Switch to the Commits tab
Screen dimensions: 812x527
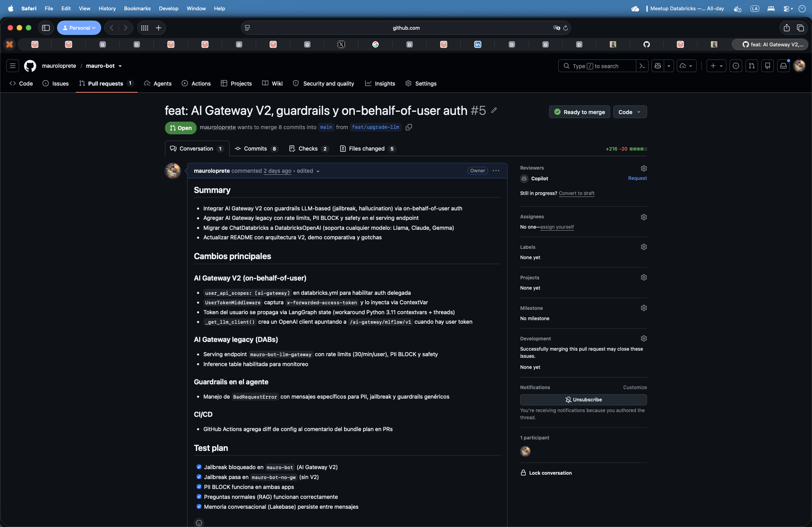[x=256, y=149]
